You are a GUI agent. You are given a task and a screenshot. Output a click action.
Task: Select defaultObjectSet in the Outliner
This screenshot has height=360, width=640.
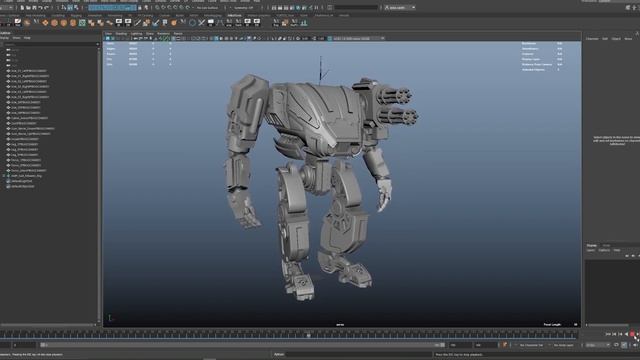click(x=22, y=187)
